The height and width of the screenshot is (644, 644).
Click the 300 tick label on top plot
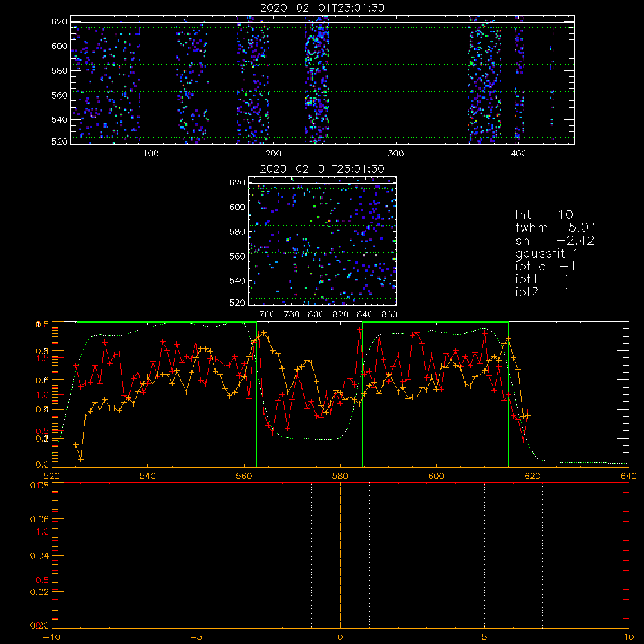click(396, 154)
